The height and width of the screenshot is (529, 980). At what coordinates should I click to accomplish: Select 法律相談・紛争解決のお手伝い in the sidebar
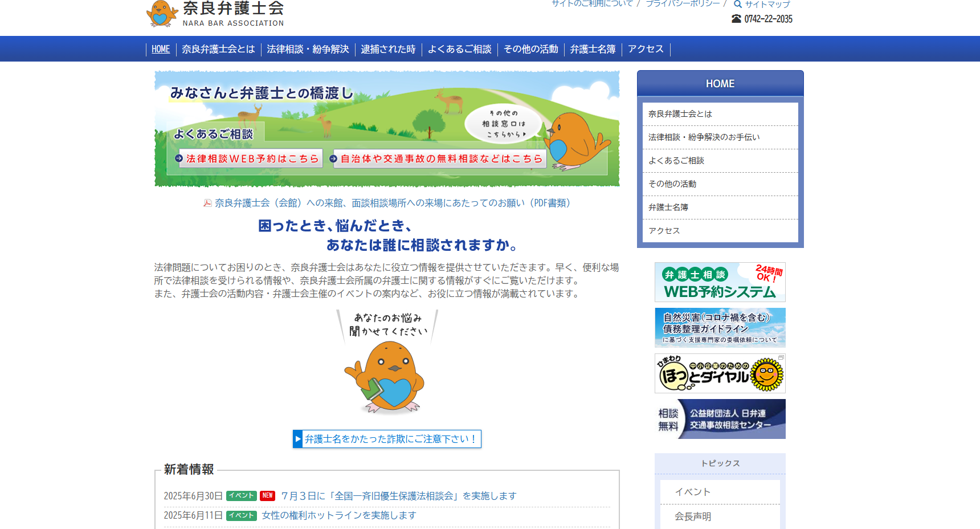720,137
